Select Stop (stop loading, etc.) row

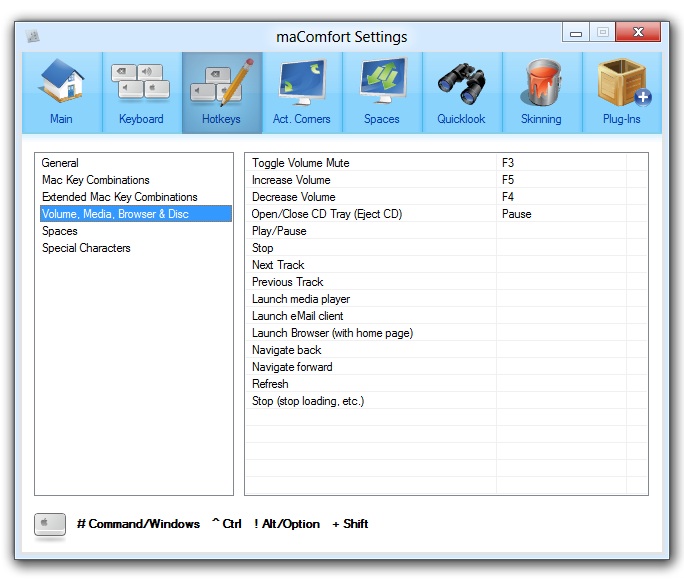point(446,401)
